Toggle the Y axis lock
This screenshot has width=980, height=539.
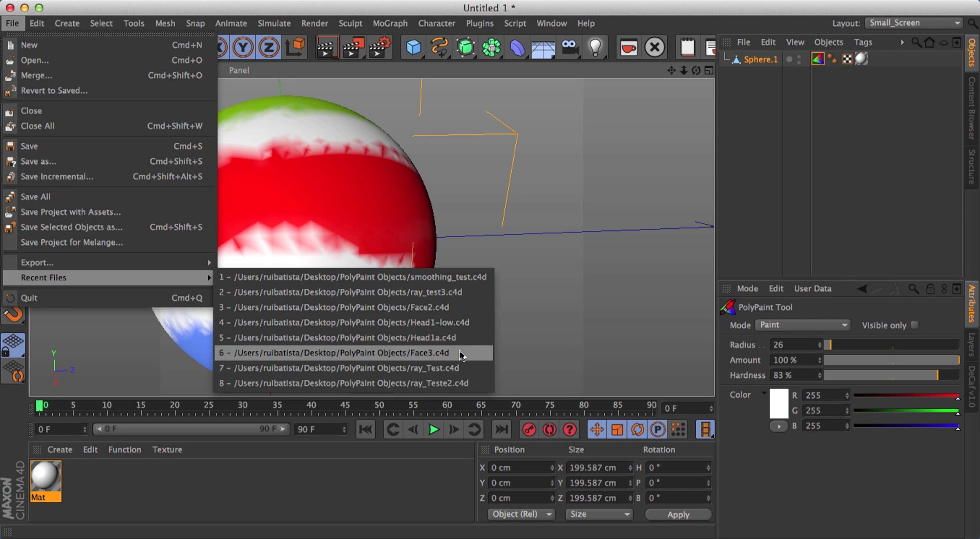[243, 47]
